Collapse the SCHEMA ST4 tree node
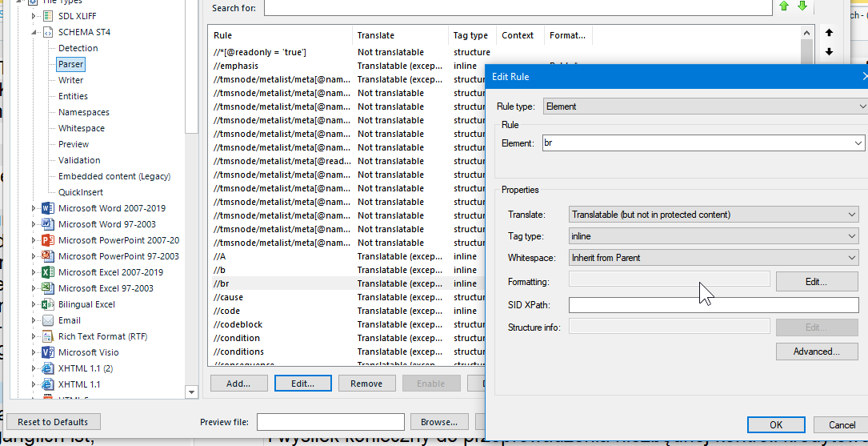This screenshot has height=446, width=868. [34, 32]
